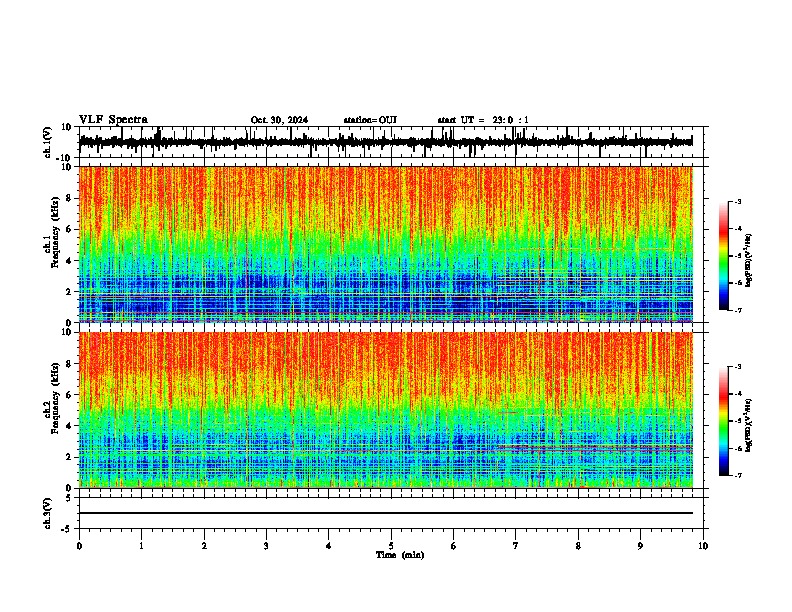Select the start UT time "23: 0 : 1"
The height and width of the screenshot is (612, 792).
point(511,120)
